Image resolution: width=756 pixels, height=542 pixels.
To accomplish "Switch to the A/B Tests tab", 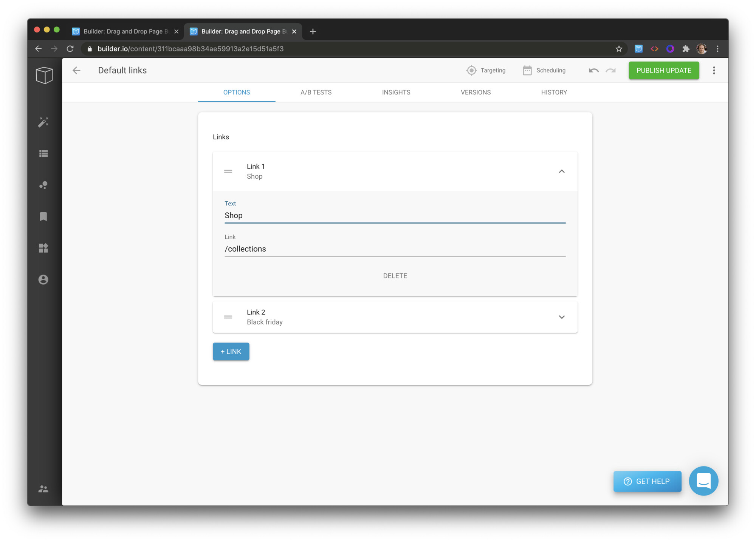I will coord(316,93).
